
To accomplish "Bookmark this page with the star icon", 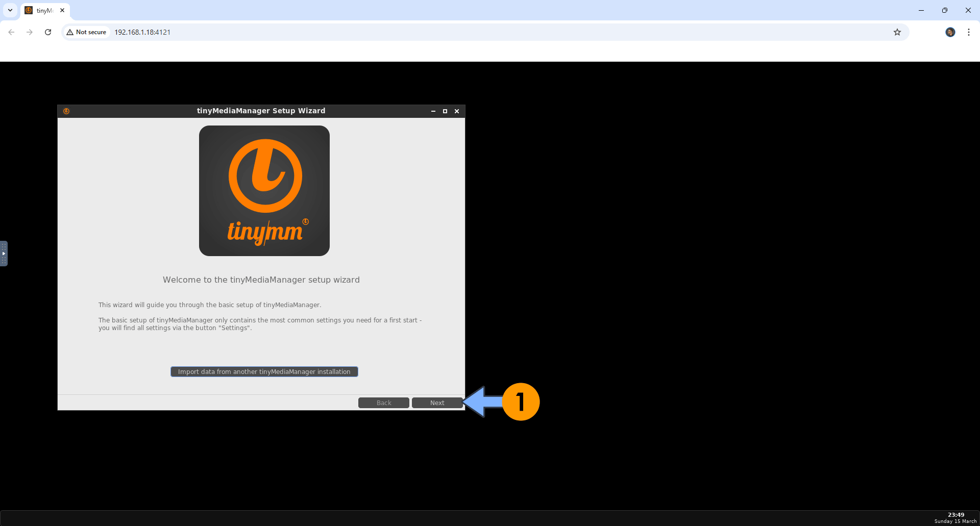I will 897,32.
